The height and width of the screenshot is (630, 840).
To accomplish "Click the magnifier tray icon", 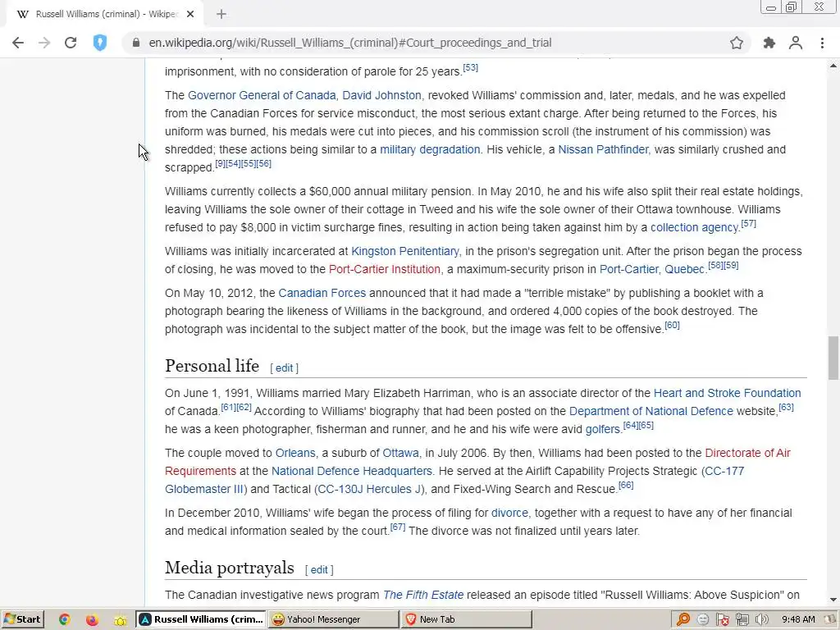I will tap(683, 620).
